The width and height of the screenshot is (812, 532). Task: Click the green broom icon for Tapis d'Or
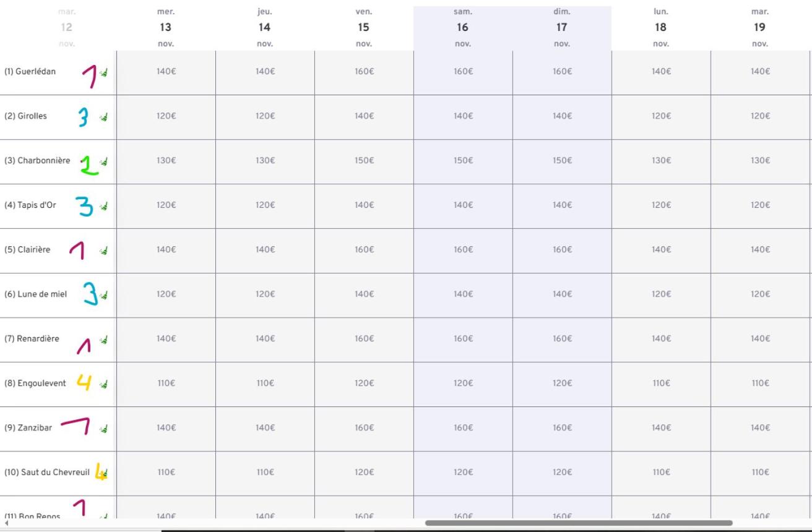[104, 206]
